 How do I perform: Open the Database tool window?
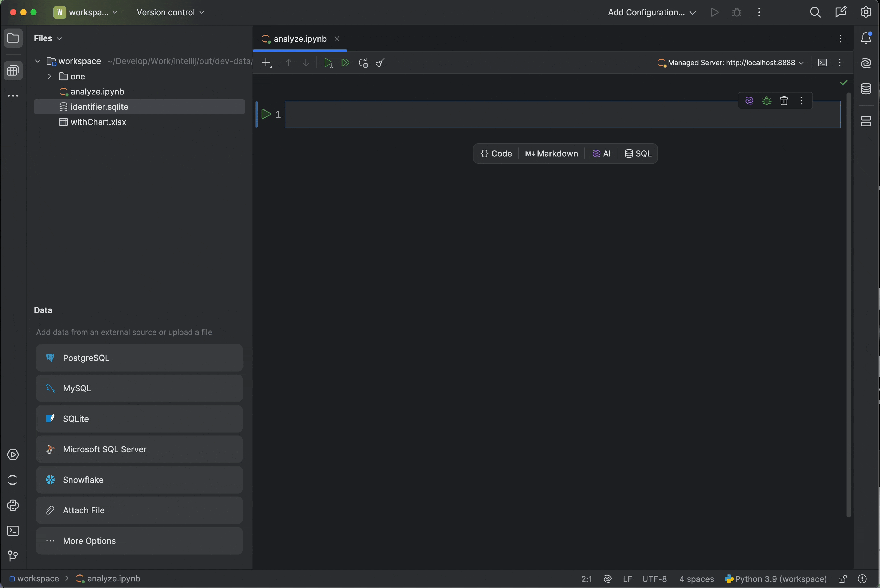(x=866, y=89)
